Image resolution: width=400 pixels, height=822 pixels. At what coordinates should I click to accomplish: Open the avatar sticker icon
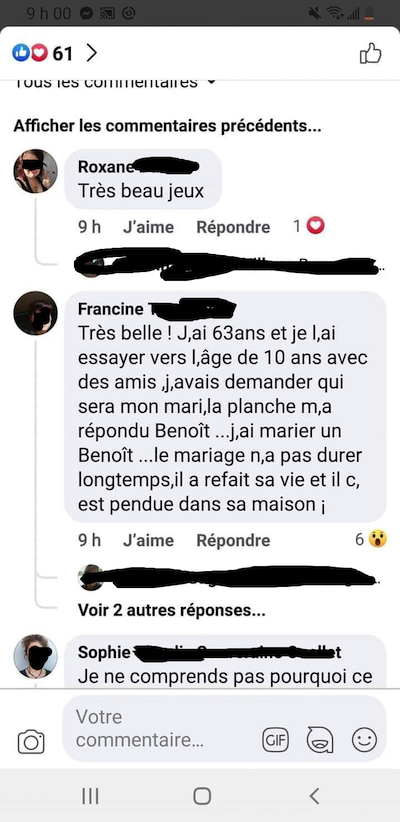(320, 740)
